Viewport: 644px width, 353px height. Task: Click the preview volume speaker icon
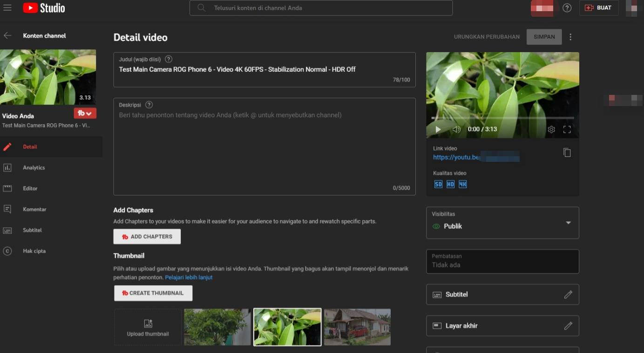point(456,129)
